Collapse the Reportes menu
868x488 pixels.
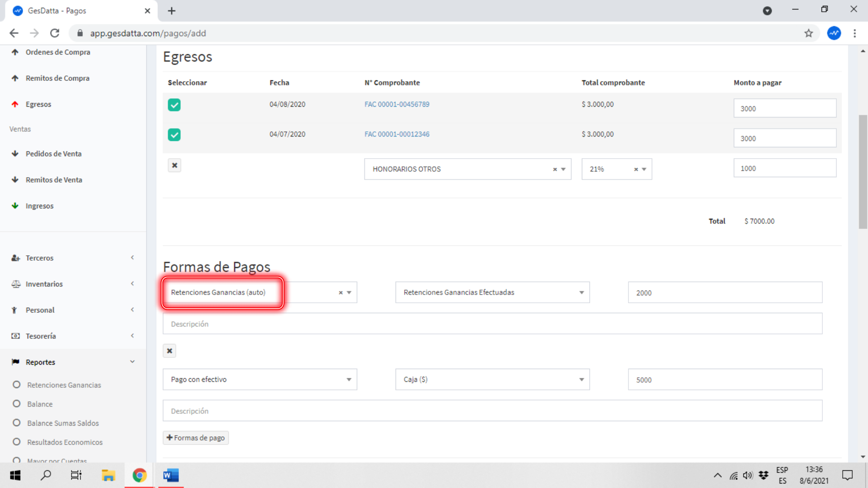point(73,362)
